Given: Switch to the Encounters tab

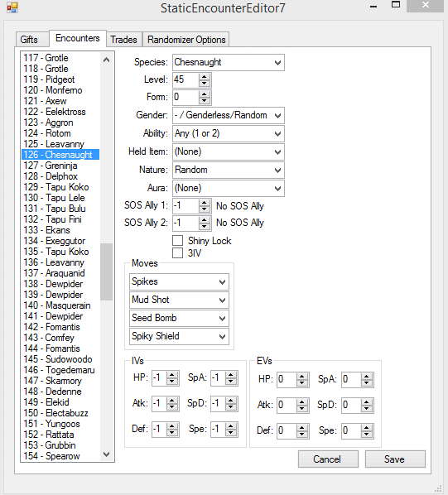Looking at the screenshot, I should click(x=78, y=38).
